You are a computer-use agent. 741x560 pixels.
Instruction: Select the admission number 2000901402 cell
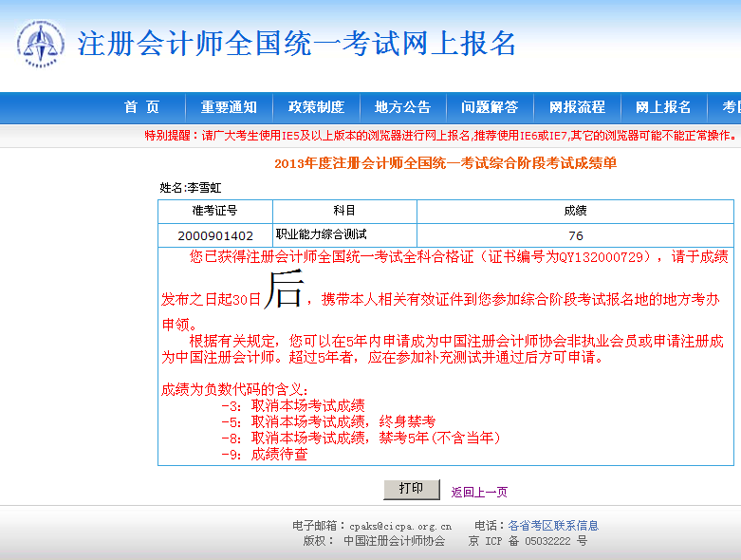coord(215,235)
